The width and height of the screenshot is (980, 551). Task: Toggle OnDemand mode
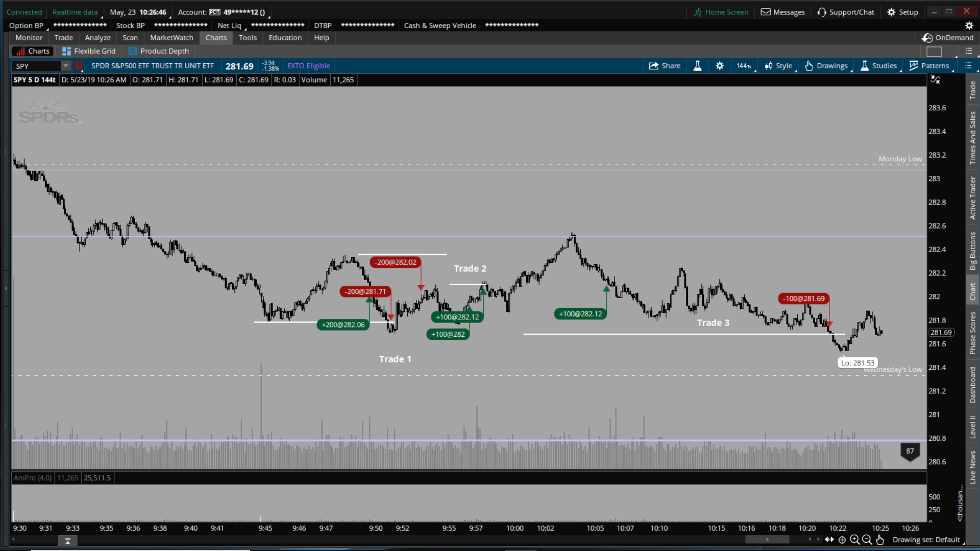click(948, 38)
